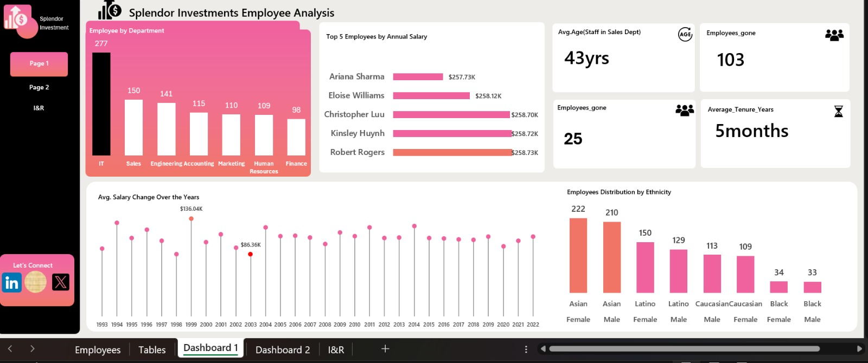Click the I&R link in the sidebar

39,108
